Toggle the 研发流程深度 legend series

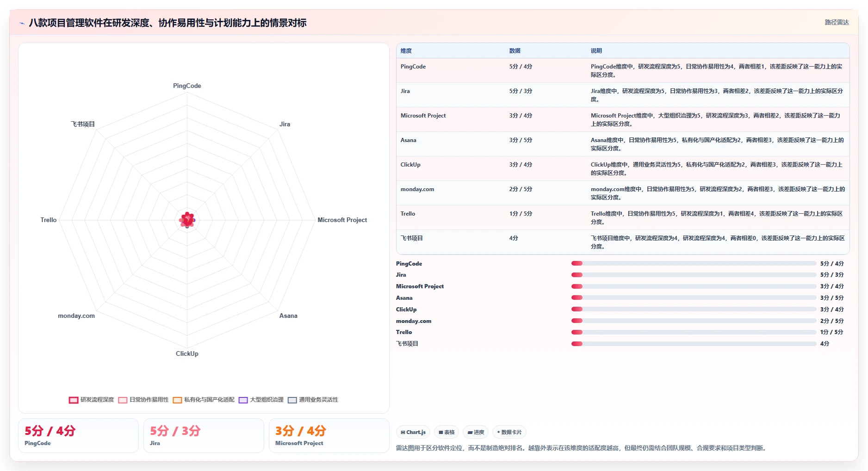(x=91, y=400)
